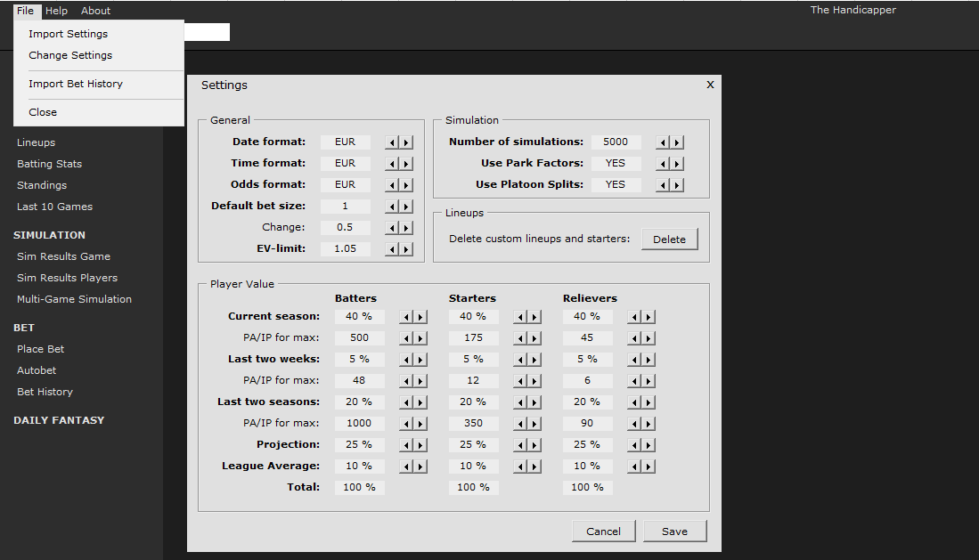Viewport: 979px width, 560px height.
Task: Decrease the Default bet size value
Action: point(392,207)
